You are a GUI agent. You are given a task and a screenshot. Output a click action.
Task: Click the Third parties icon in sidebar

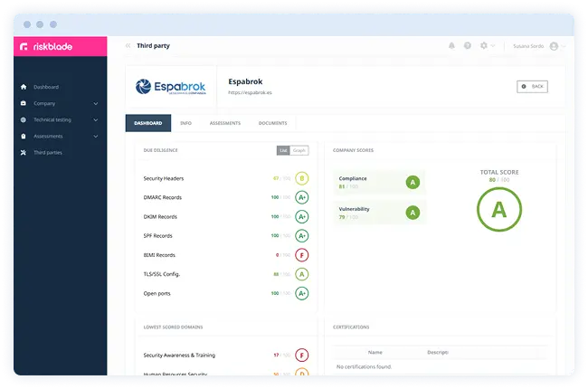(24, 152)
